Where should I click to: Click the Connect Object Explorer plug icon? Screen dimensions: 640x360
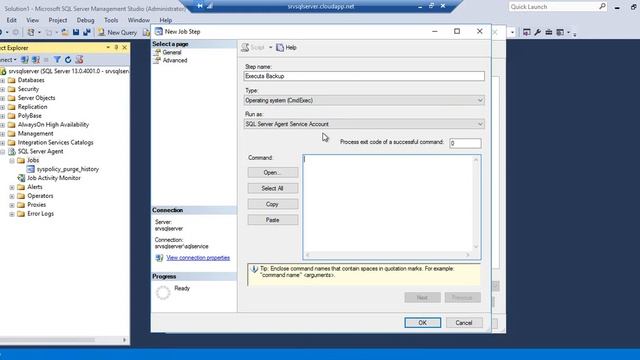(x=25, y=60)
